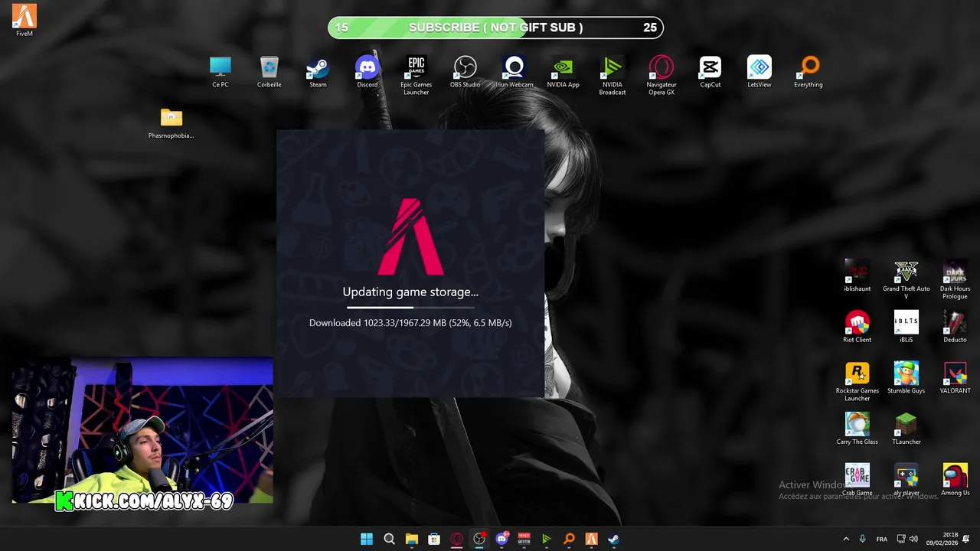Open NVIDIA Broadcast desktop shortcut
Screen dimensions: 980x551
(612, 76)
